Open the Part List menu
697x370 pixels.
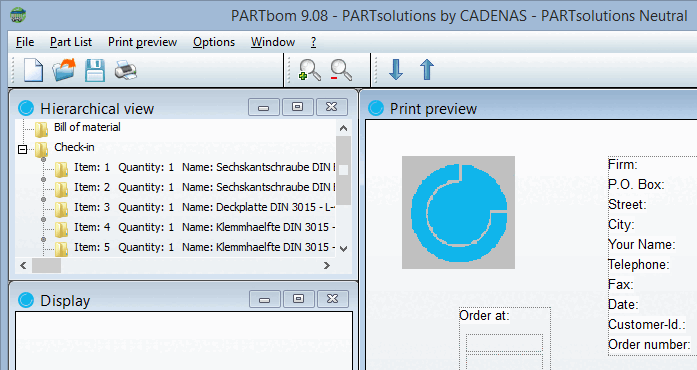(71, 42)
